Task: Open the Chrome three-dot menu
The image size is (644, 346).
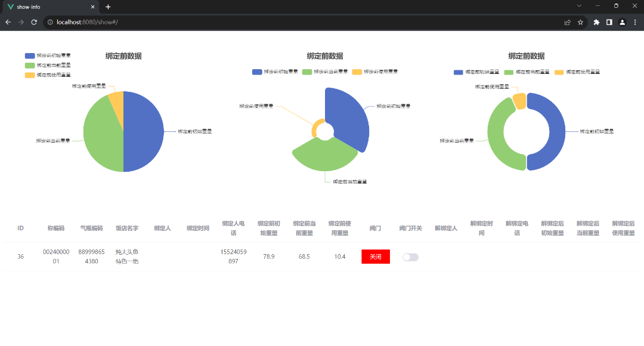Action: click(x=635, y=22)
